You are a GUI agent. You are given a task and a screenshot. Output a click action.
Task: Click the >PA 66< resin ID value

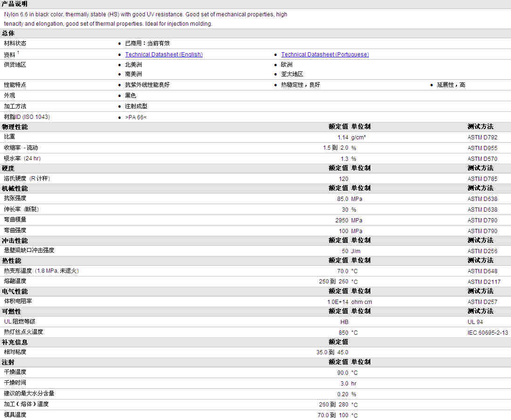(x=136, y=117)
